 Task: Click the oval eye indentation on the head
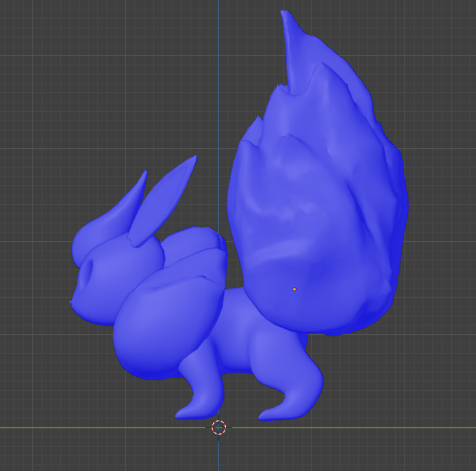86,275
